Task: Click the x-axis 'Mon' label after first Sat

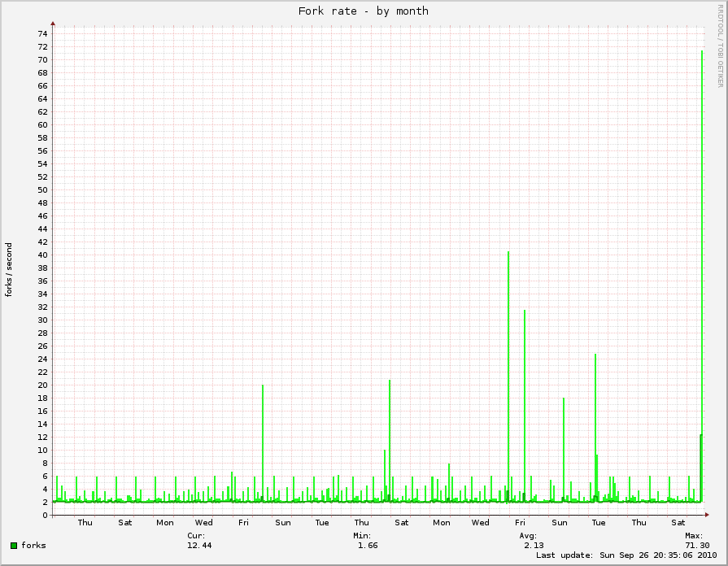Action: point(165,522)
